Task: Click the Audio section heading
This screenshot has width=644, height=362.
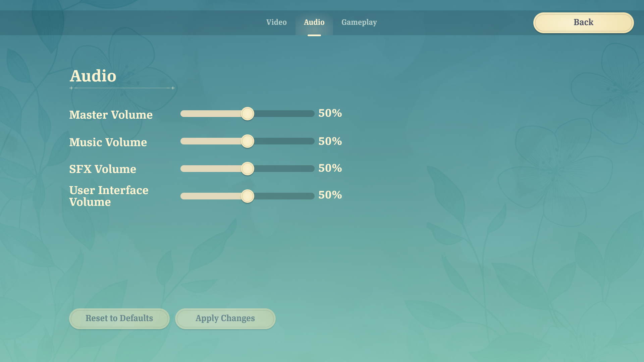Action: (93, 76)
